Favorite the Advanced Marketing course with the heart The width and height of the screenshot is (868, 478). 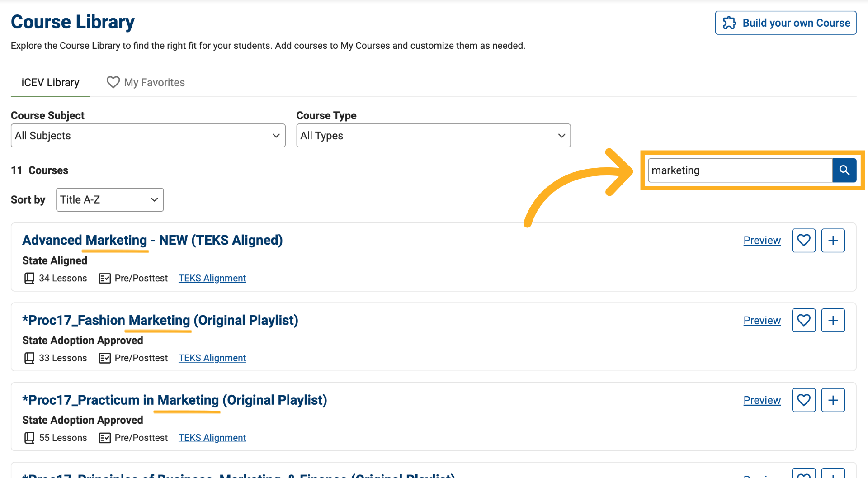[803, 240]
